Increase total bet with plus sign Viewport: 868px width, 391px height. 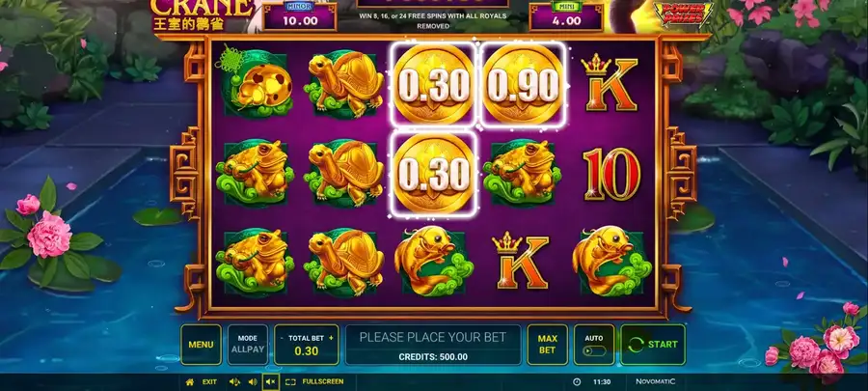(x=331, y=338)
